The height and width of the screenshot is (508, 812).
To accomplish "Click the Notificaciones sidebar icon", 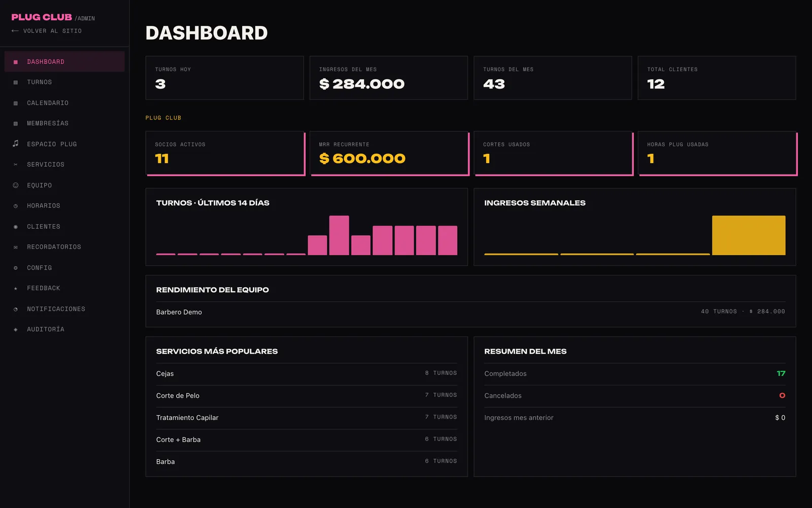I will point(16,309).
